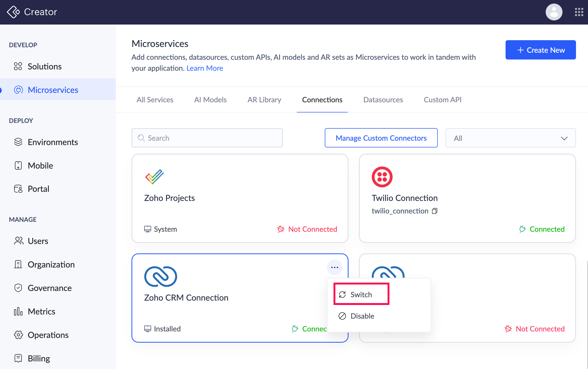The height and width of the screenshot is (369, 588).
Task: Open the apps grid launcher
Action: (x=579, y=12)
